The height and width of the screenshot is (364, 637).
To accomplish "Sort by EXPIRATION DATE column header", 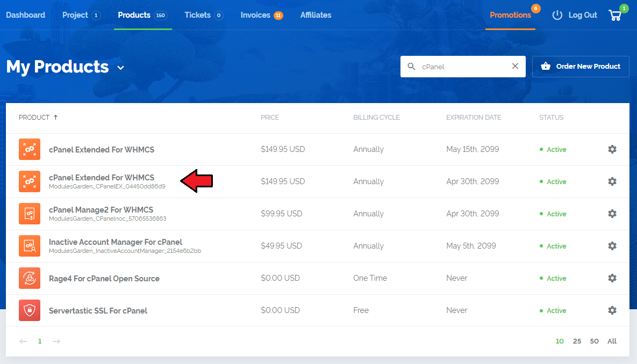I will (x=474, y=117).
